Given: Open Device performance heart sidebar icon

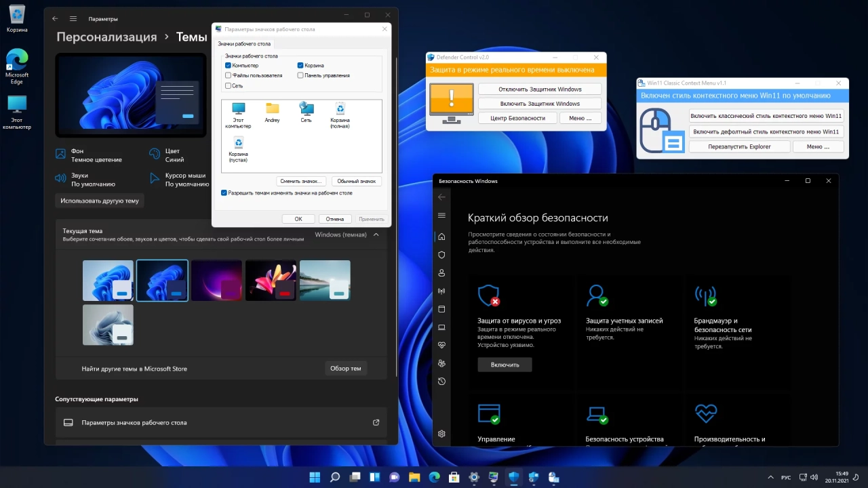Looking at the screenshot, I should pyautogui.click(x=441, y=345).
